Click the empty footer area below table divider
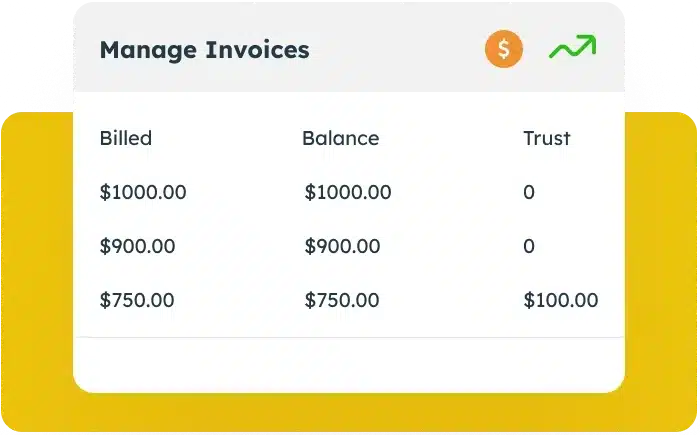 point(349,364)
